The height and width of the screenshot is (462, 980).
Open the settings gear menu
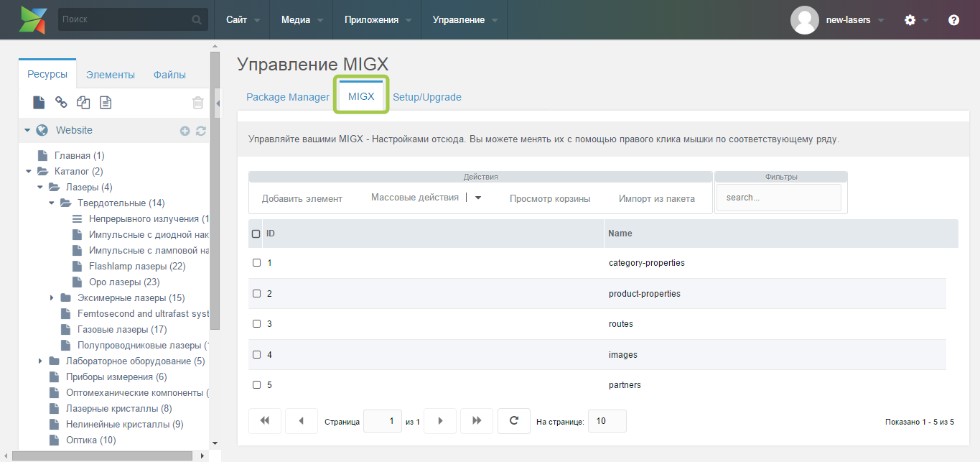910,20
